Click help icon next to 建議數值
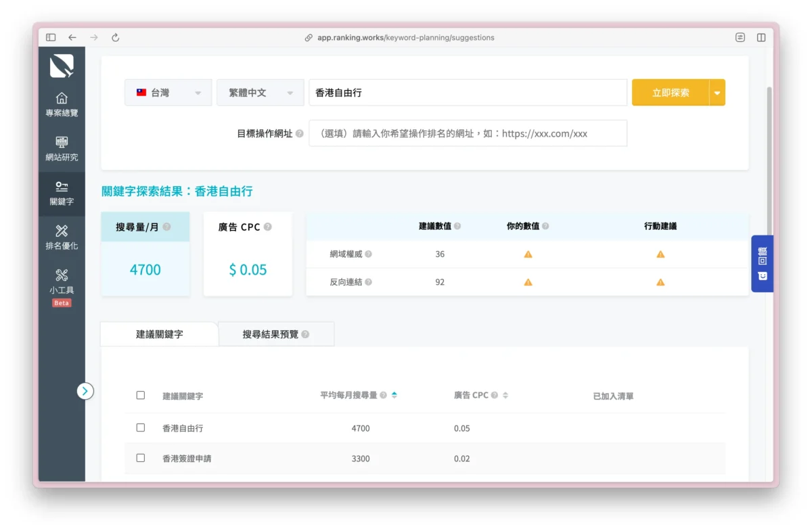 click(457, 226)
